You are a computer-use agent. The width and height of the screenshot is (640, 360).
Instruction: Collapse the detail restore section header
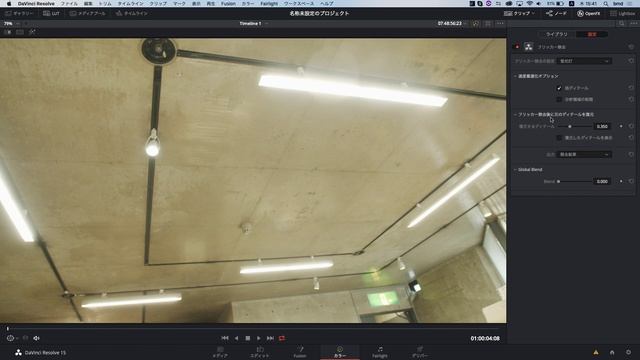[x=554, y=115]
